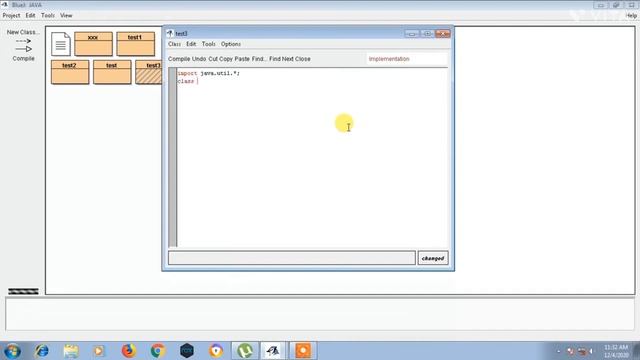Click Copy in the editor toolbar

tap(226, 59)
